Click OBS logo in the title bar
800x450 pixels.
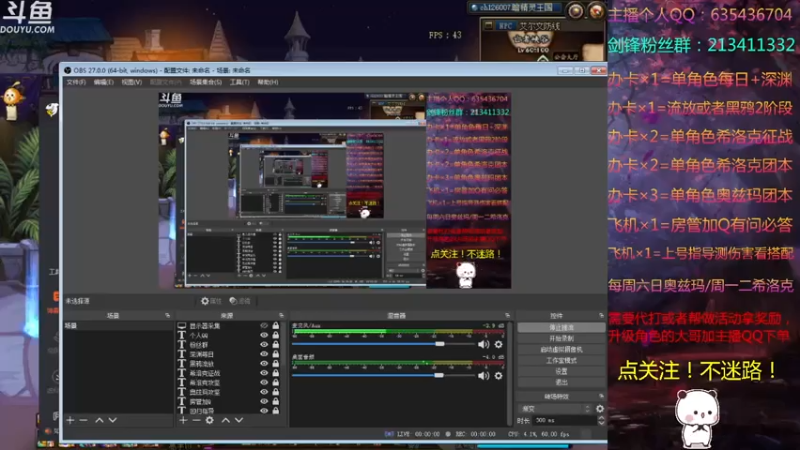tap(68, 70)
